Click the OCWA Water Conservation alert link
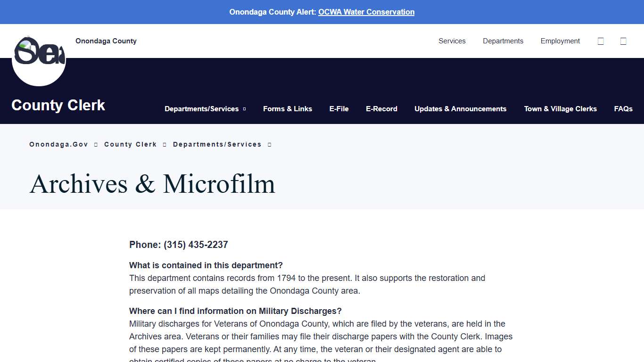The width and height of the screenshot is (644, 362). click(366, 12)
